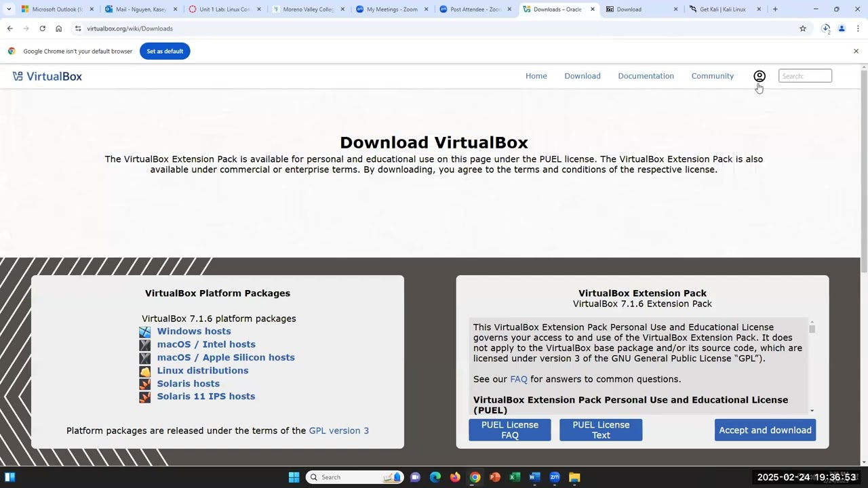Click the VirtualBox site Search field

(x=805, y=76)
